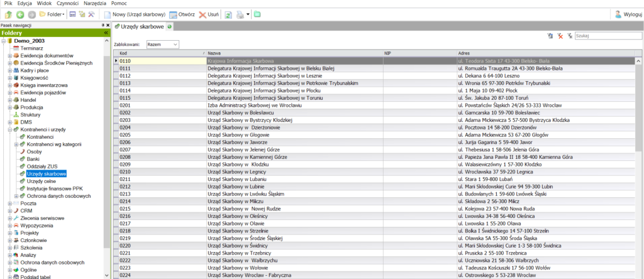Screen dimensions: 644x279
Task: Expand the Kadry i płace node
Action: click(x=10, y=70)
